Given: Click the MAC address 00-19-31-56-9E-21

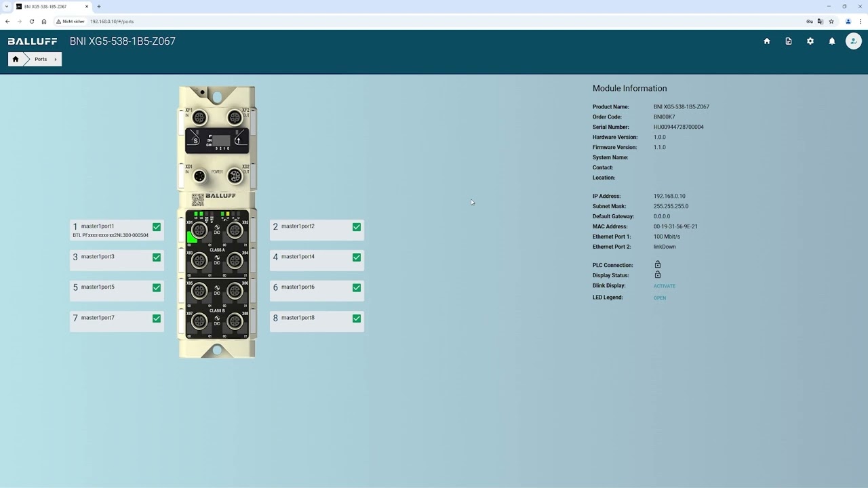Looking at the screenshot, I should [x=675, y=226].
